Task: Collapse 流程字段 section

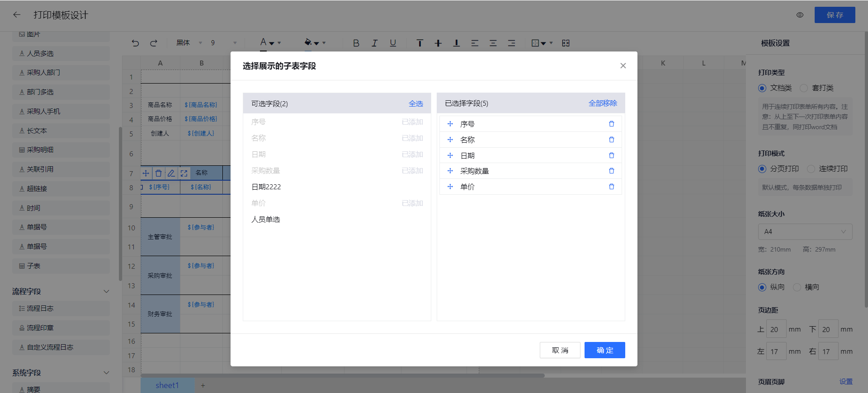Action: pyautogui.click(x=106, y=291)
